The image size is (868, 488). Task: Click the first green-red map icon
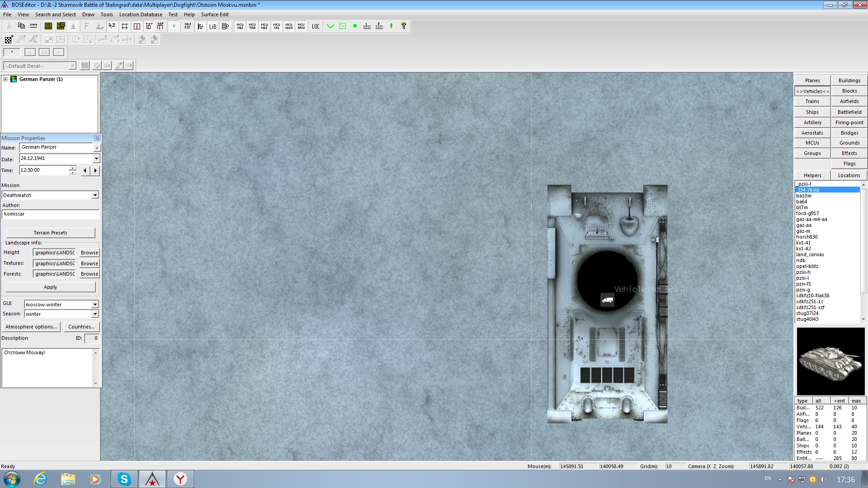point(48,26)
